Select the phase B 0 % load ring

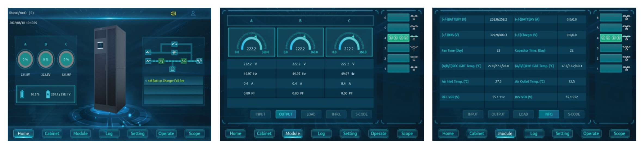[x=45, y=59]
